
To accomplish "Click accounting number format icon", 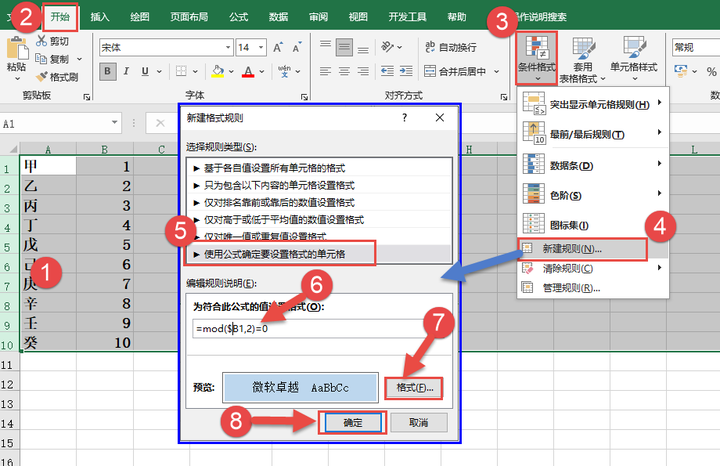I will pos(681,71).
